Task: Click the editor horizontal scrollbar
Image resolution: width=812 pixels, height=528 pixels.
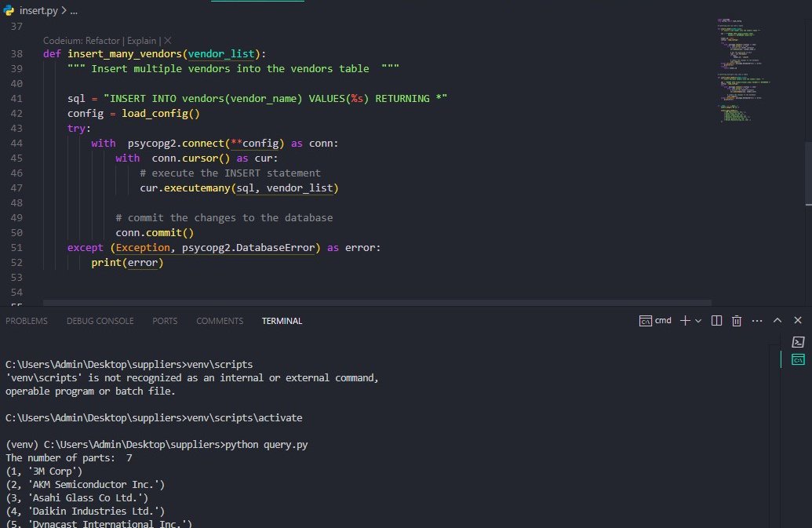Action: coord(377,302)
